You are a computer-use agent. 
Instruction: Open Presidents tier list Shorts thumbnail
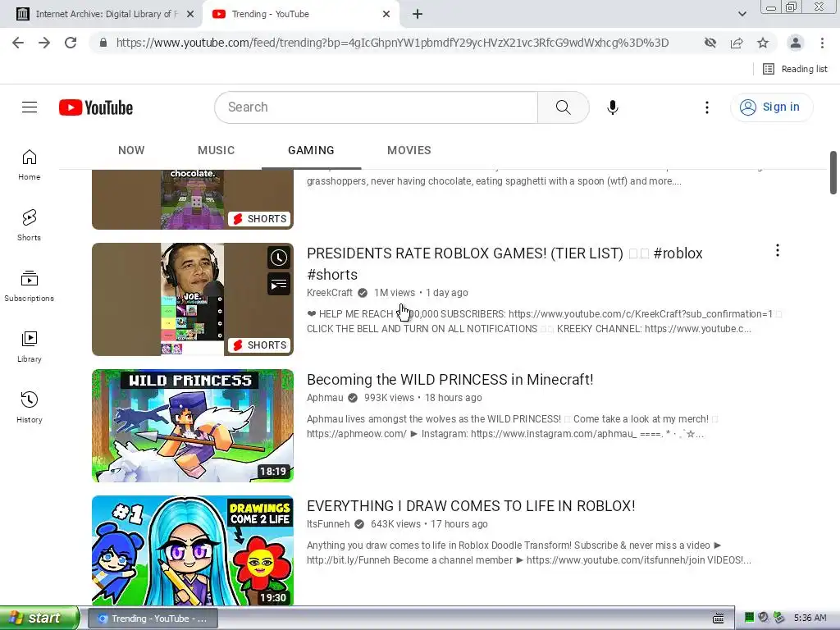click(193, 299)
